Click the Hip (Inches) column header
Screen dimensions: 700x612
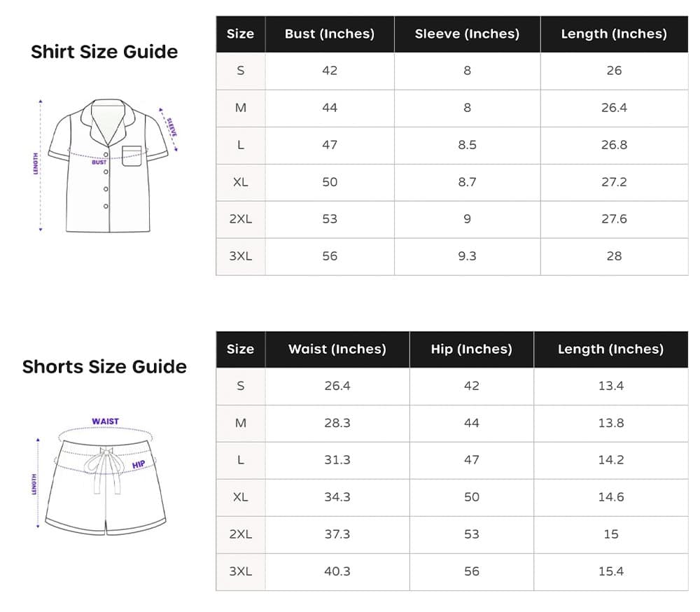pos(471,349)
